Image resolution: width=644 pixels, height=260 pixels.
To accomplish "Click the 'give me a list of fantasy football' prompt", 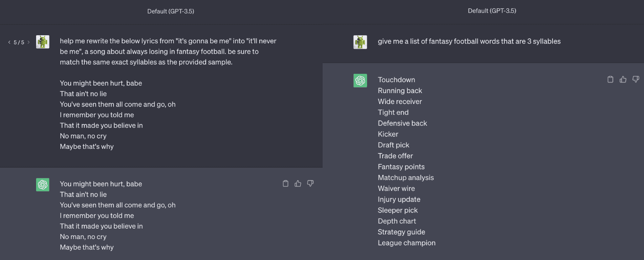I will coord(469,41).
